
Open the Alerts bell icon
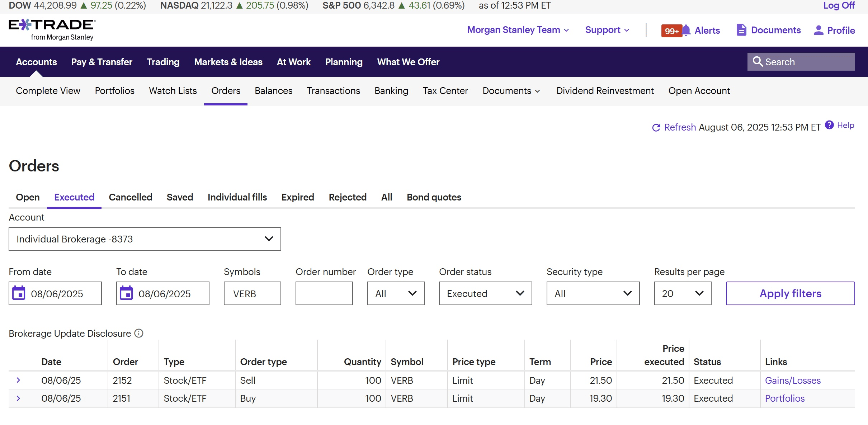coord(686,30)
